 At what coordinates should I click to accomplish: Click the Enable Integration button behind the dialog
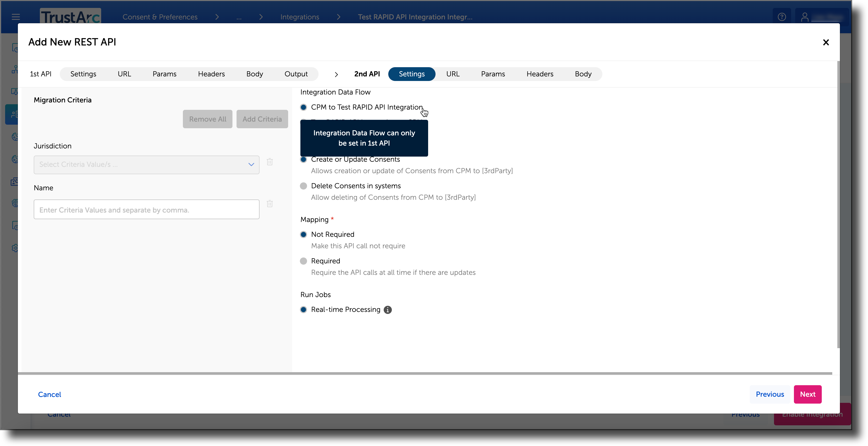pos(812,414)
